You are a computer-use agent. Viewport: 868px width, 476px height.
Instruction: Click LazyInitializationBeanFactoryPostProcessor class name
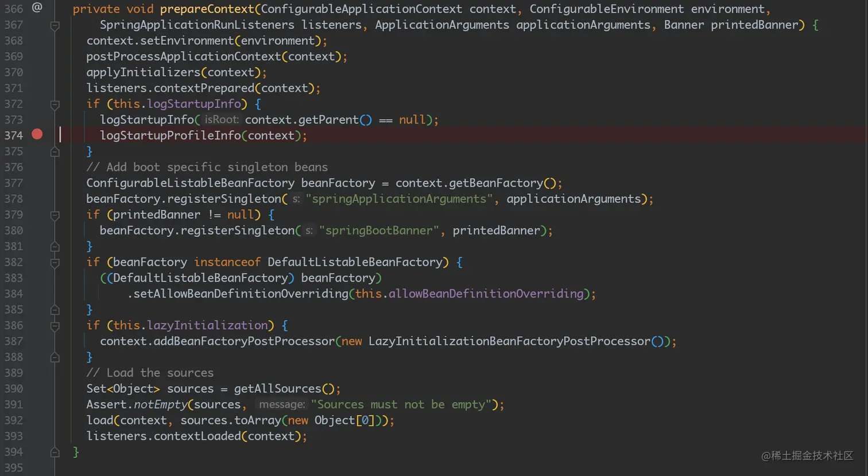point(510,341)
